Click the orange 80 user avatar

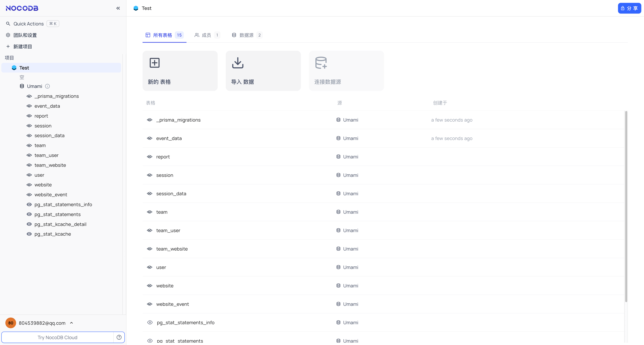(11, 323)
